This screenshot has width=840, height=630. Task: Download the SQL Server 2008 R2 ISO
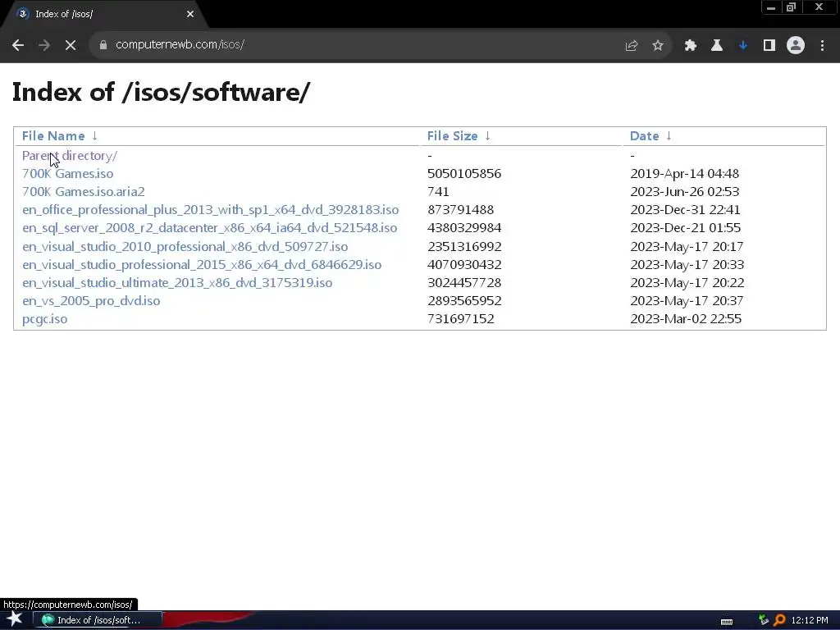coord(209,228)
